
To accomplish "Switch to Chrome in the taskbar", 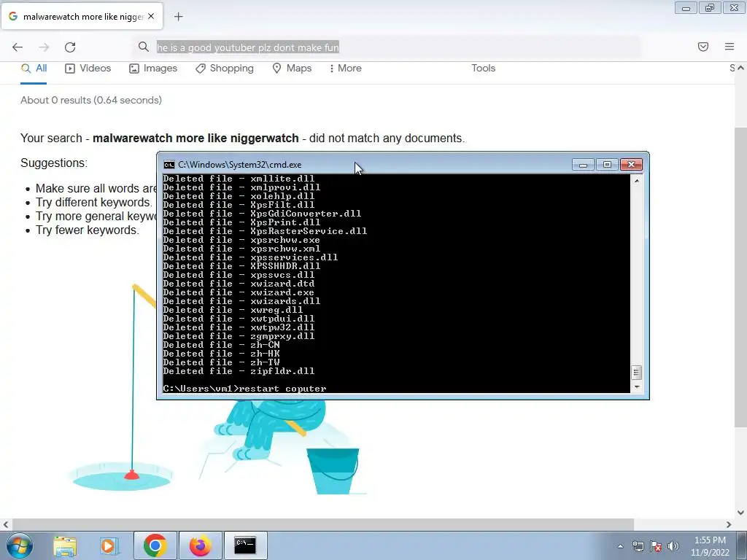I will 155,545.
